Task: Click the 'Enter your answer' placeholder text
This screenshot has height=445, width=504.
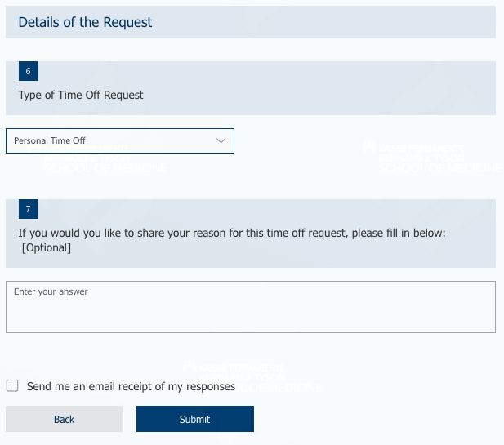Action: (x=51, y=291)
